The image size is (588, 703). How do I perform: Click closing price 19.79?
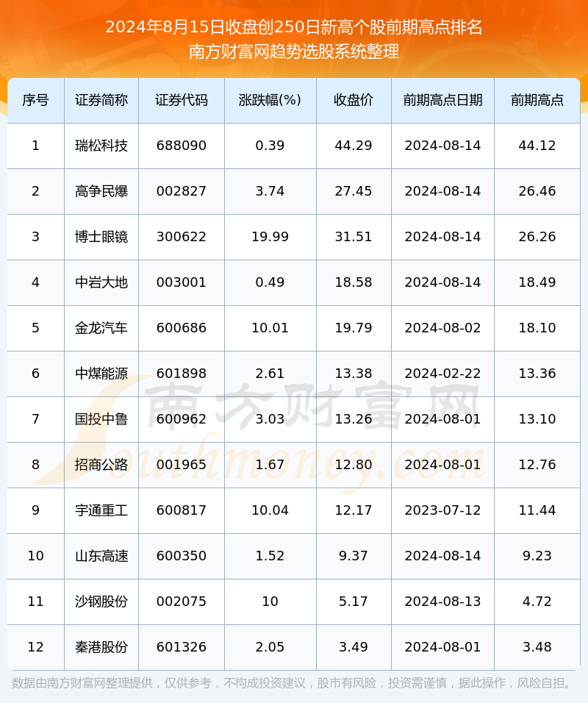354,328
